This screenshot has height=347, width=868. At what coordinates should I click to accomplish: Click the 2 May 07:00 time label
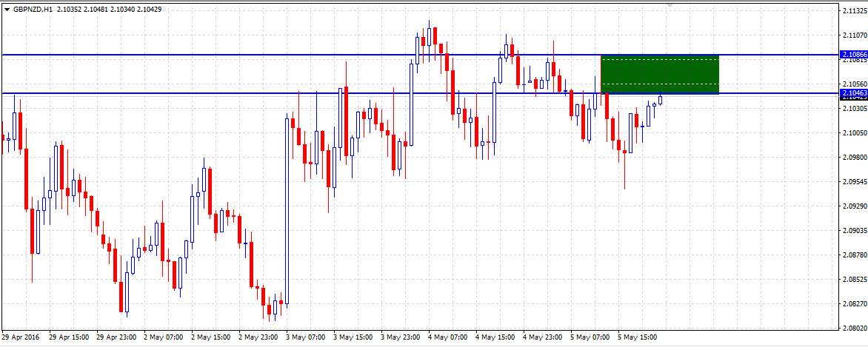164,337
